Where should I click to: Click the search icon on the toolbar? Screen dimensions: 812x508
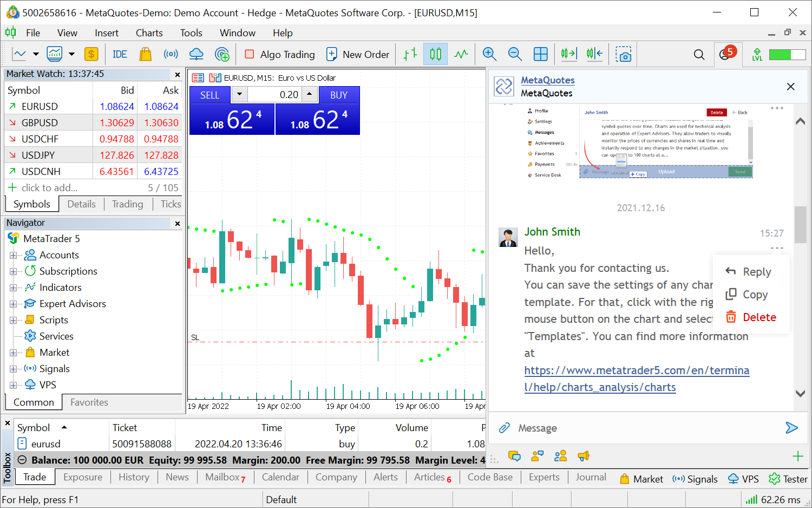tap(699, 54)
